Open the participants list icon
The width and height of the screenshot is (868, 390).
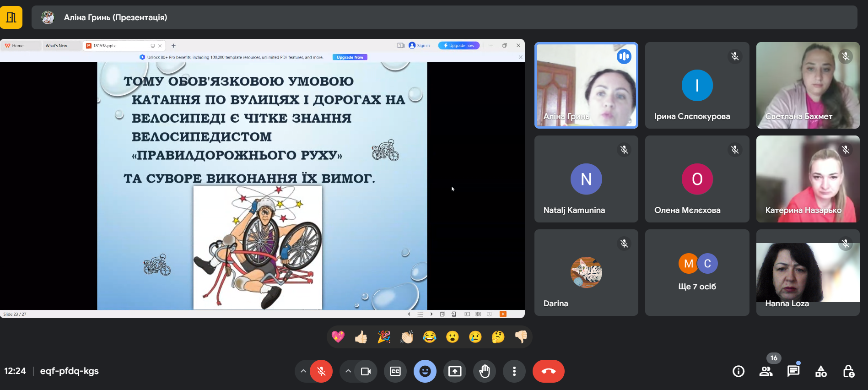766,371
